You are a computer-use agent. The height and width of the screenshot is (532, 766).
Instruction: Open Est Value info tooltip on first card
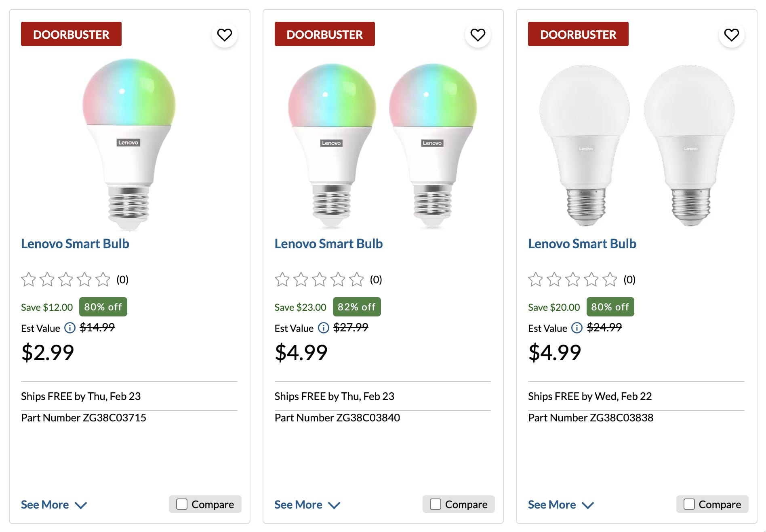(69, 328)
